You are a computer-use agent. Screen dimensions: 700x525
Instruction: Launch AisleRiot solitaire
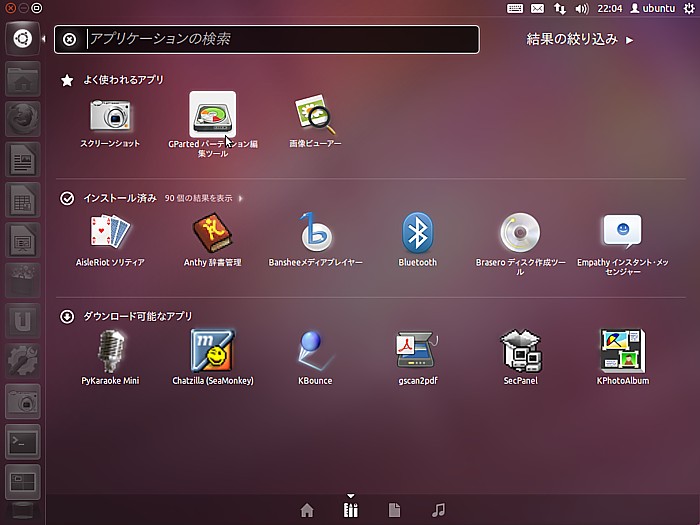click(110, 241)
